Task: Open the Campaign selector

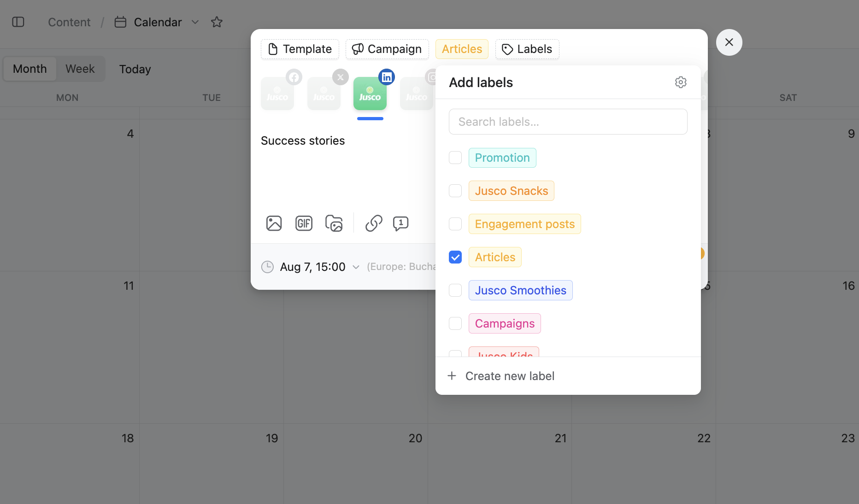Action: (387, 49)
